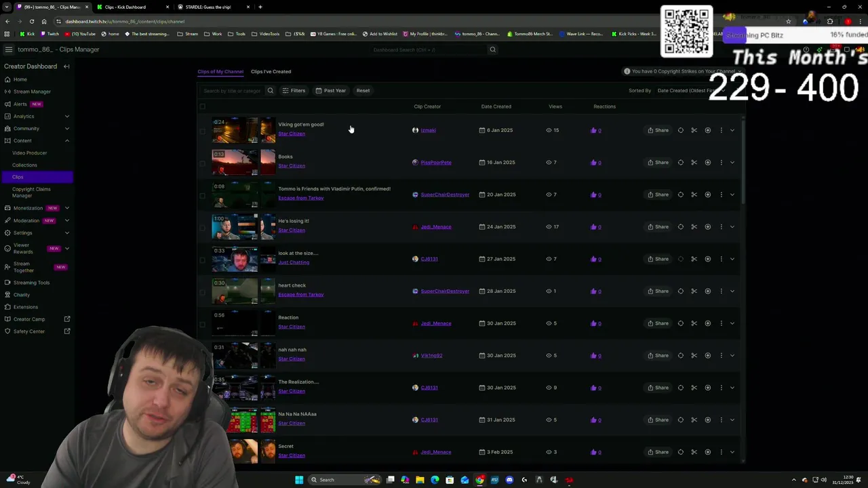Open File Explorer in the taskbar
868x488 pixels.
click(420, 480)
